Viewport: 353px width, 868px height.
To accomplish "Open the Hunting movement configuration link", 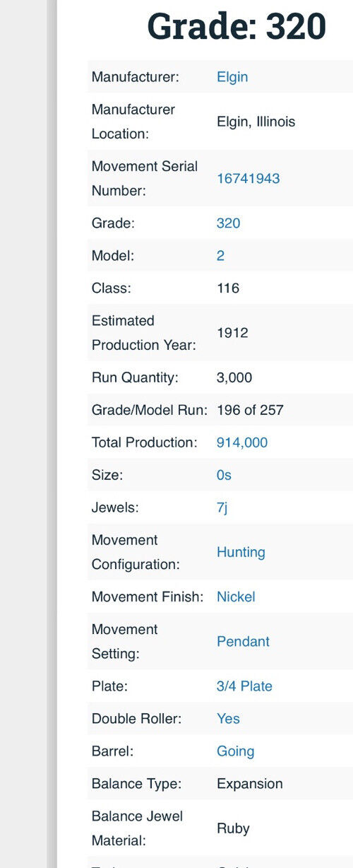I will (241, 552).
